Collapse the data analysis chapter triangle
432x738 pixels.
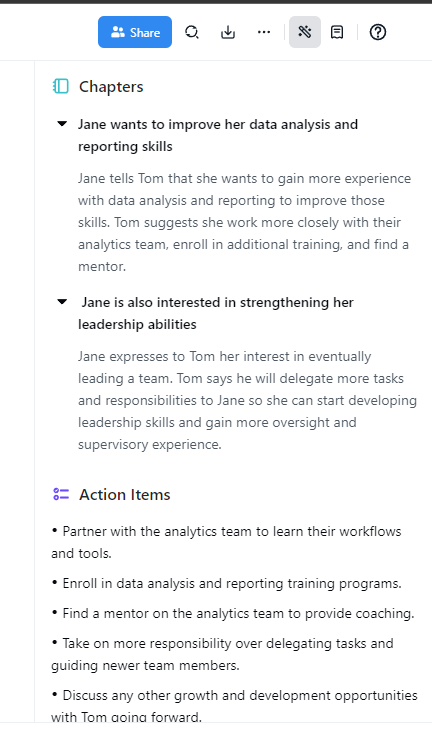(x=62, y=124)
